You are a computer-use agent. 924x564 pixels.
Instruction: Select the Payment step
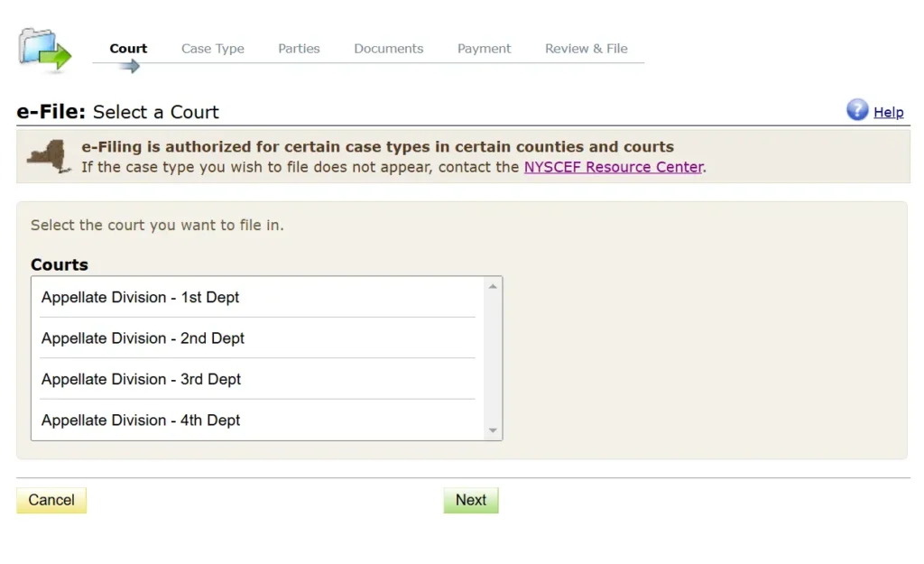pyautogui.click(x=484, y=49)
